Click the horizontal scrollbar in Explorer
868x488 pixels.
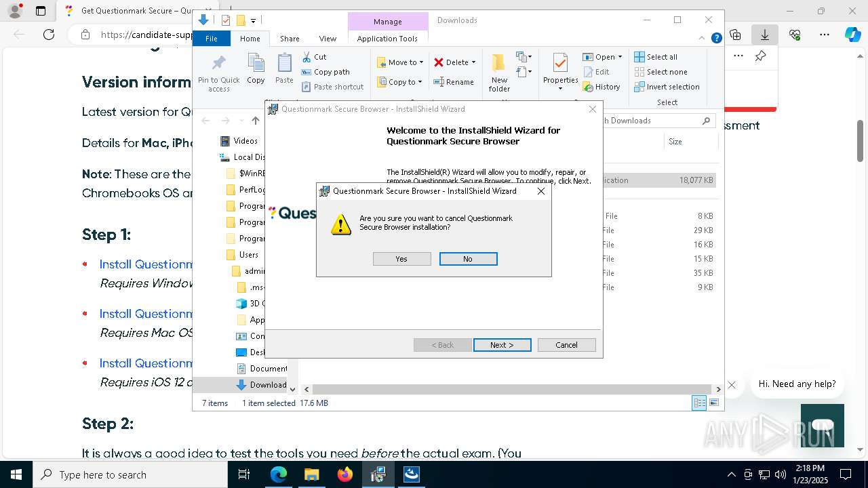pos(513,389)
